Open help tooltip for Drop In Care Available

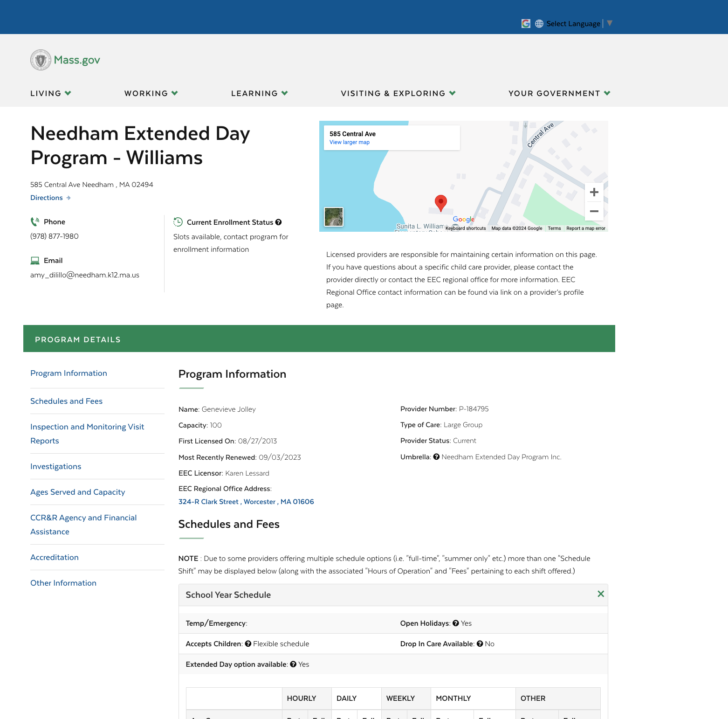[x=480, y=644]
